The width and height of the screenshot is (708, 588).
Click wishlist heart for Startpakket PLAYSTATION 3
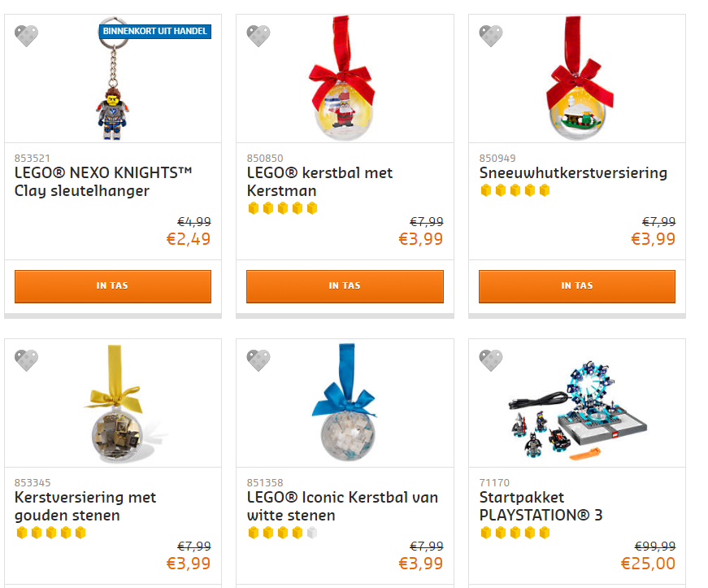491,360
